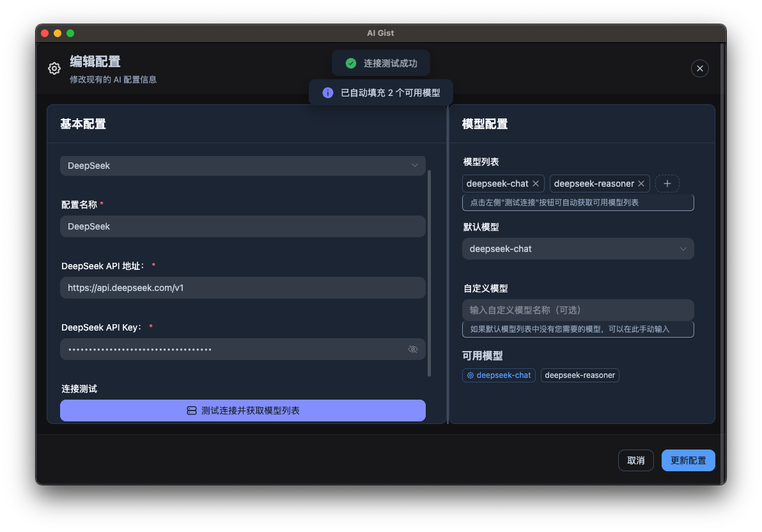Remove deepseek-chat tag from 模型列表

pos(536,184)
